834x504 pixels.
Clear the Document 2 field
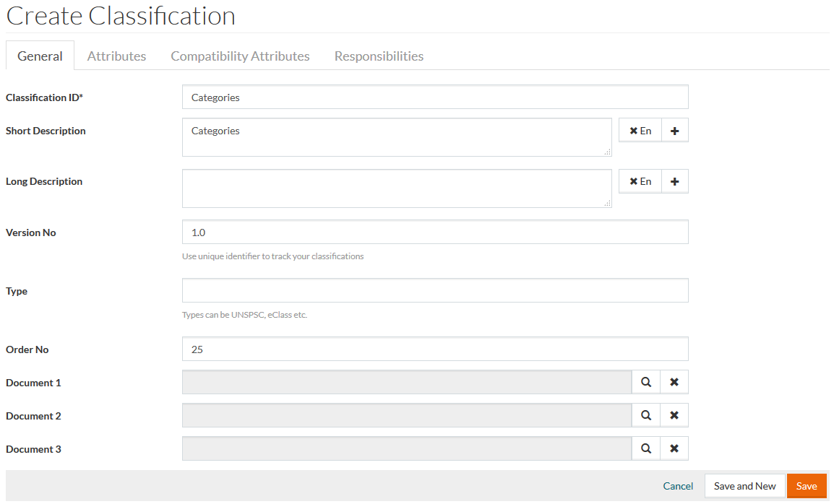click(x=674, y=415)
